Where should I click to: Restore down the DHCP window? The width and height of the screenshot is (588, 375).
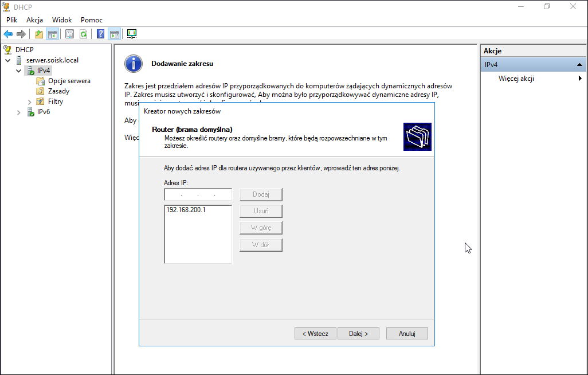[547, 6]
